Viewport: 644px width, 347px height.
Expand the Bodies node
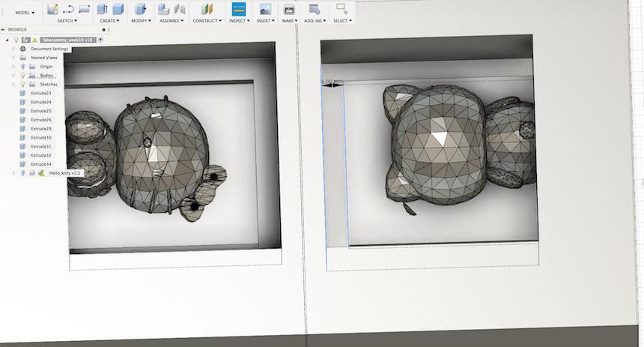click(x=13, y=76)
